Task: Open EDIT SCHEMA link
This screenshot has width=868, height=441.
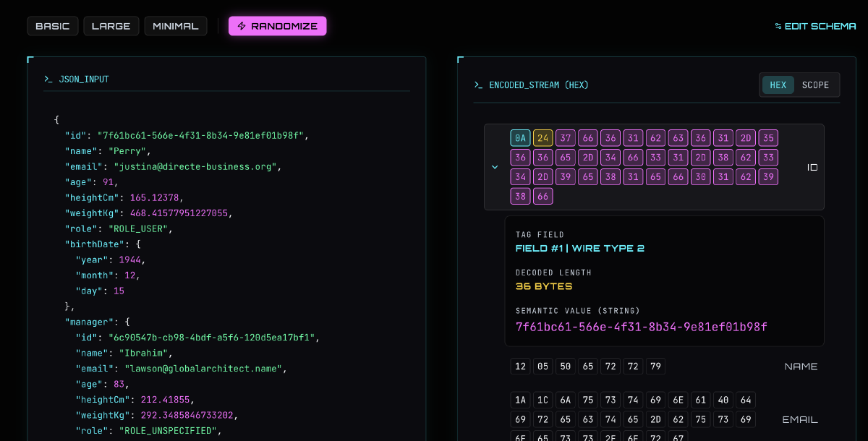Action: [x=815, y=26]
